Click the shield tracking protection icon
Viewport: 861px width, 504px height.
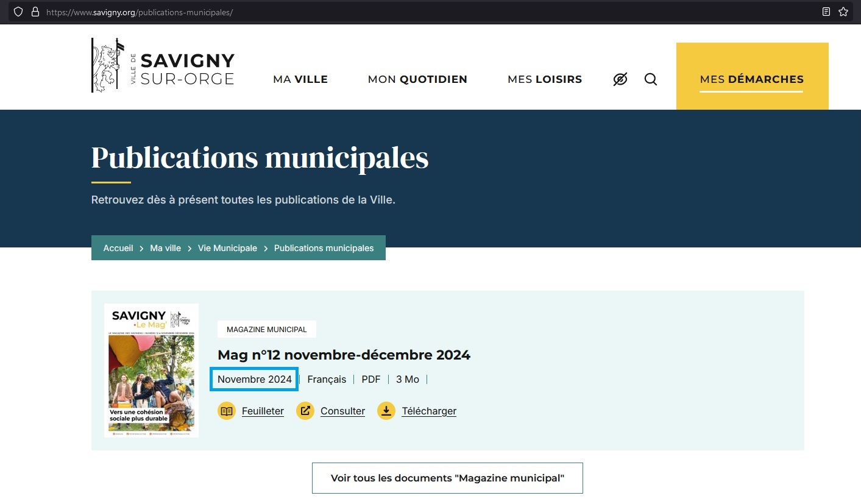18,12
